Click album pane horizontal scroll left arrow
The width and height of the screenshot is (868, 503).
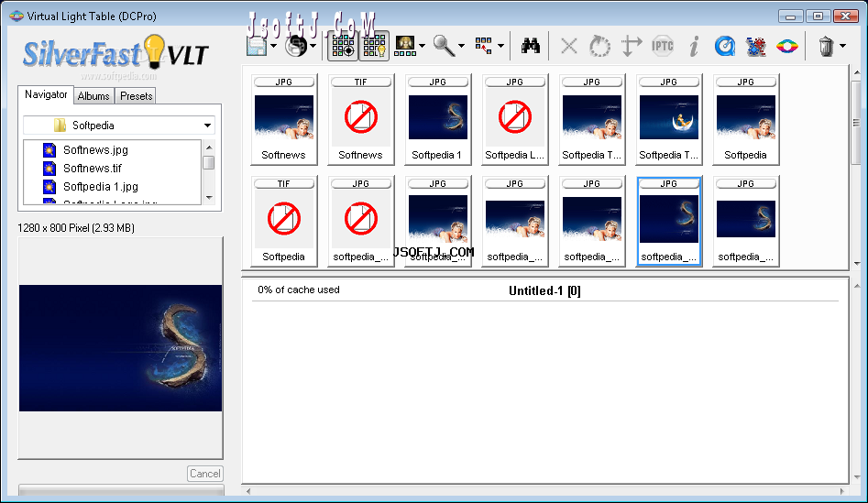click(x=248, y=491)
